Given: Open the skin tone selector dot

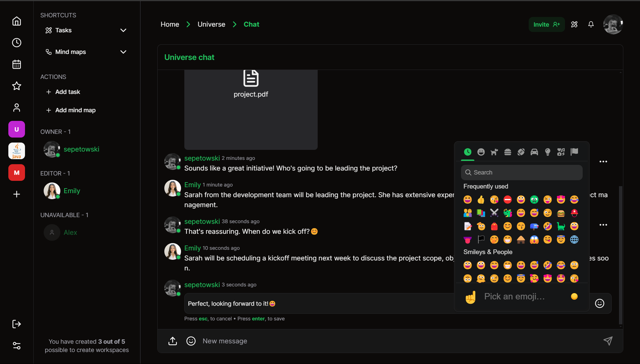Looking at the screenshot, I should (x=574, y=296).
